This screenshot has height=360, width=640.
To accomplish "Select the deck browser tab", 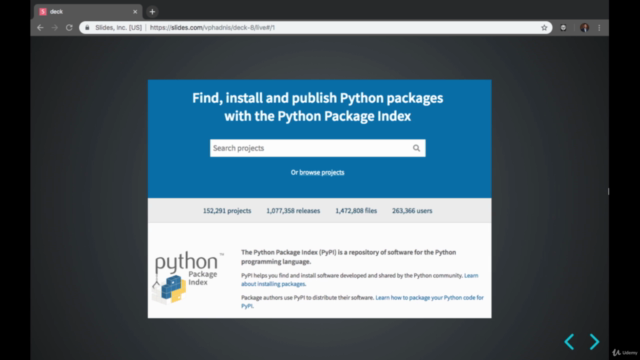I will pos(88,12).
